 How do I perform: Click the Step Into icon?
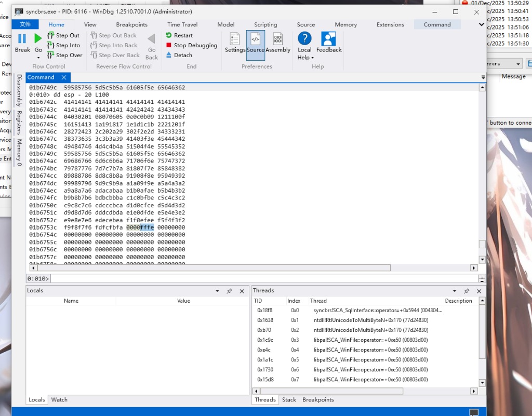point(51,45)
